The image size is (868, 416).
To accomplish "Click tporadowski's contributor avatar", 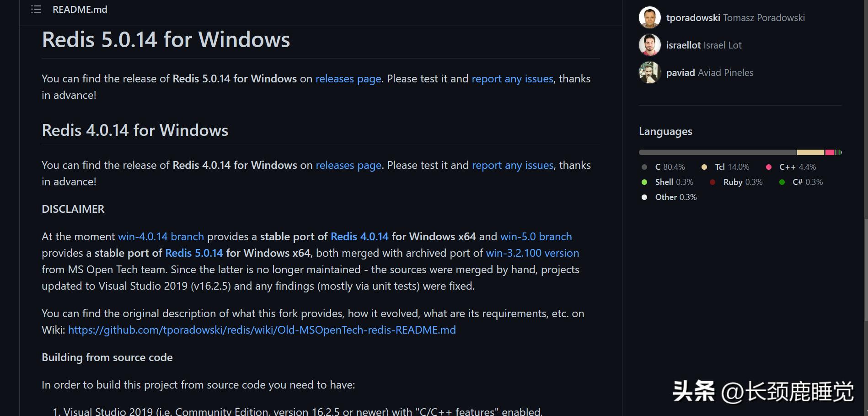I will [649, 17].
